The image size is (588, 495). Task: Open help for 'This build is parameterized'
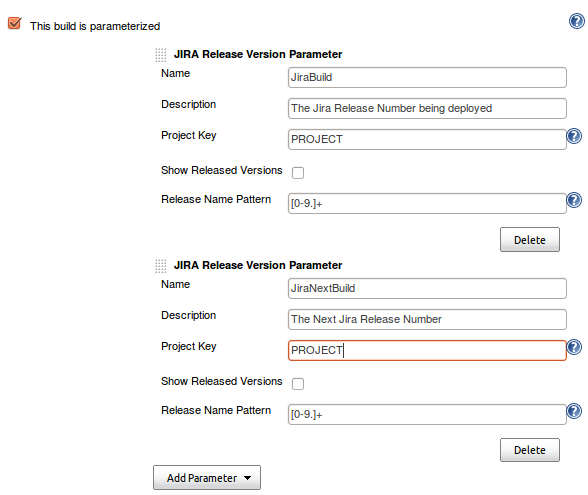tap(577, 21)
